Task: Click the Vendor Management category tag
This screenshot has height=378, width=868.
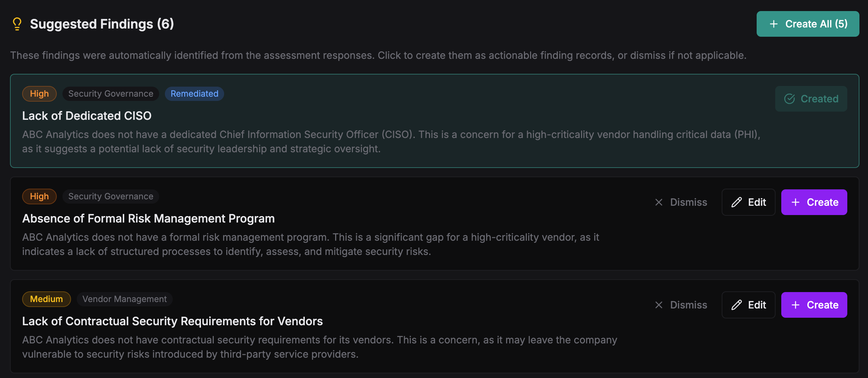Action: (125, 299)
